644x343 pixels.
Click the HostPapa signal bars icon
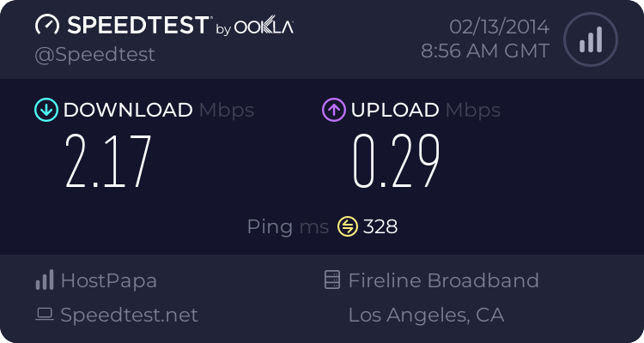coord(45,280)
